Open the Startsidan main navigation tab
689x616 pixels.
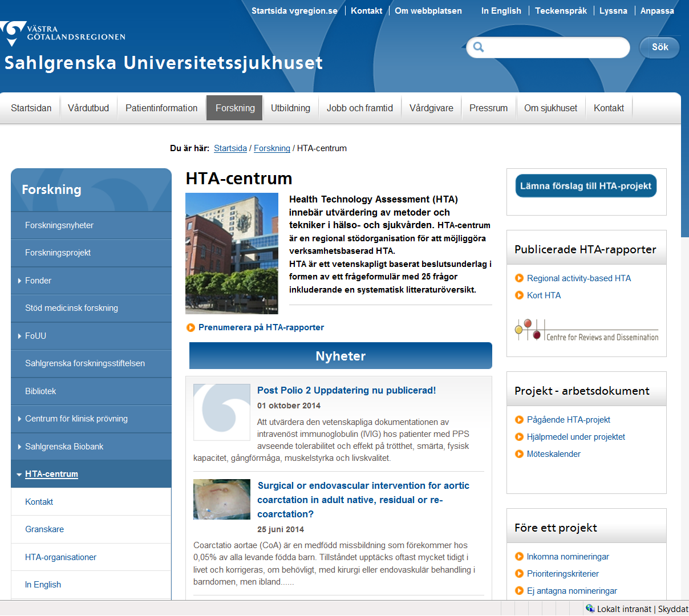pyautogui.click(x=31, y=108)
